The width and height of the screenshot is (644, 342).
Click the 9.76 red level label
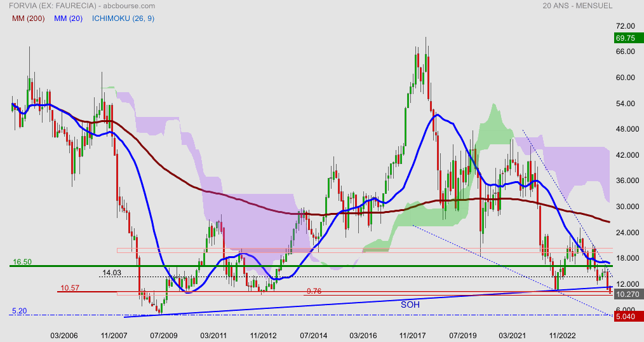[x=314, y=291]
